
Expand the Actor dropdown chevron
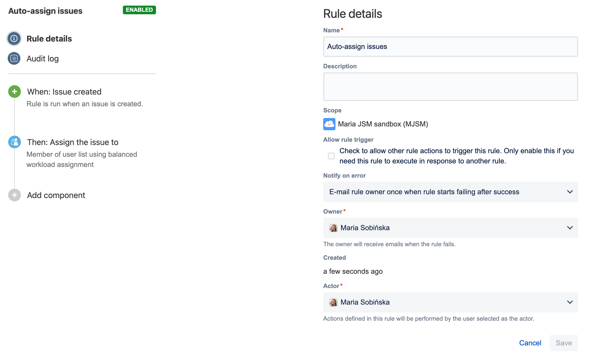(570, 302)
